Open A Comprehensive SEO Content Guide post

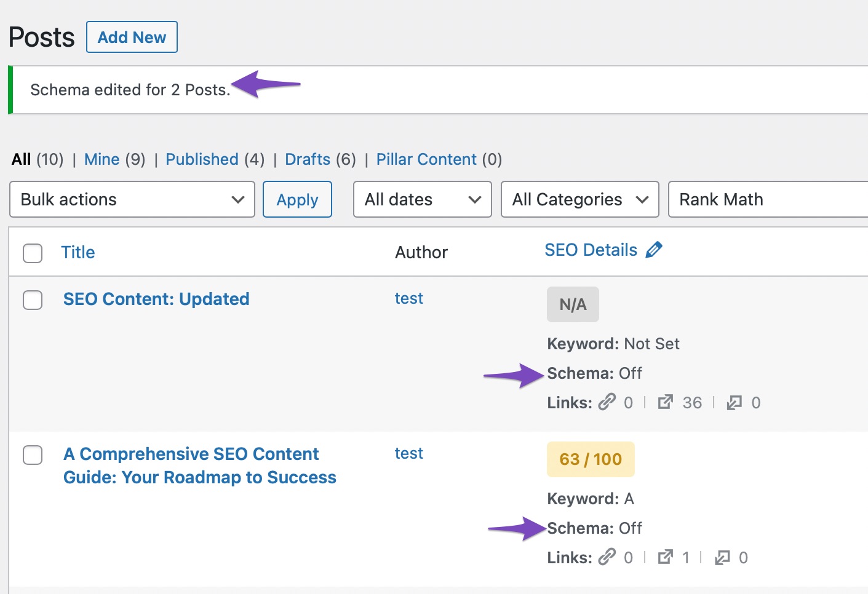pos(200,465)
